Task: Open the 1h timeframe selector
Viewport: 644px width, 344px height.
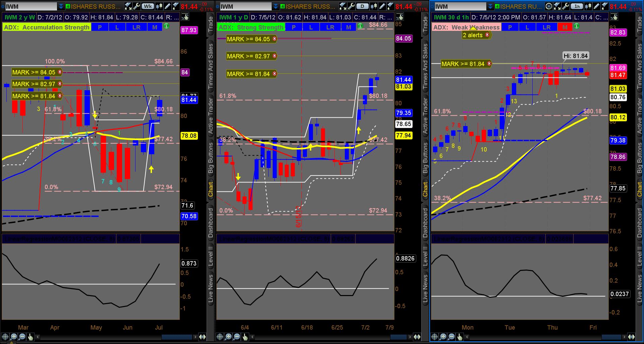Action: click(x=577, y=6)
